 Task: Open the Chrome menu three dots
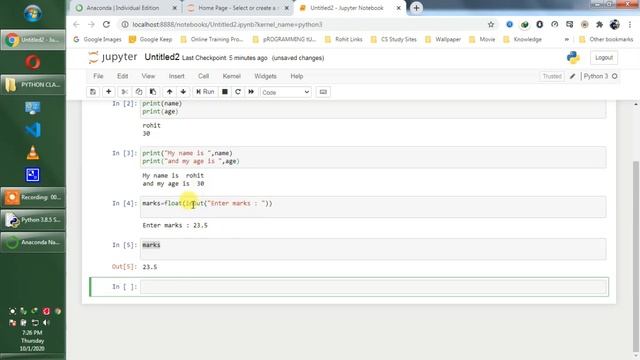pos(630,24)
